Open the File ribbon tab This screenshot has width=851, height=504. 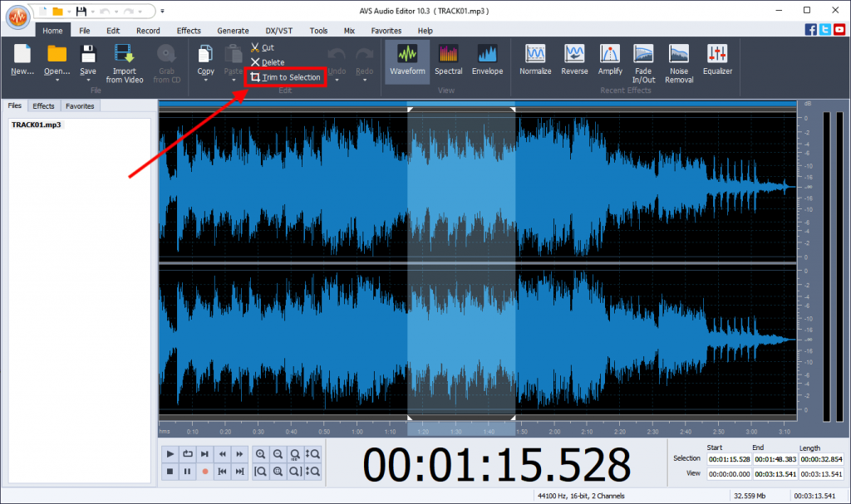pos(84,31)
